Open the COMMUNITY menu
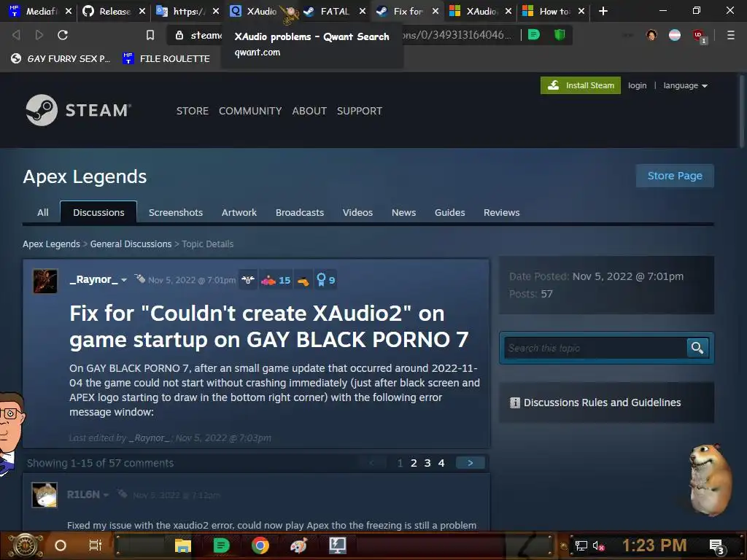The image size is (747, 560). tap(251, 111)
